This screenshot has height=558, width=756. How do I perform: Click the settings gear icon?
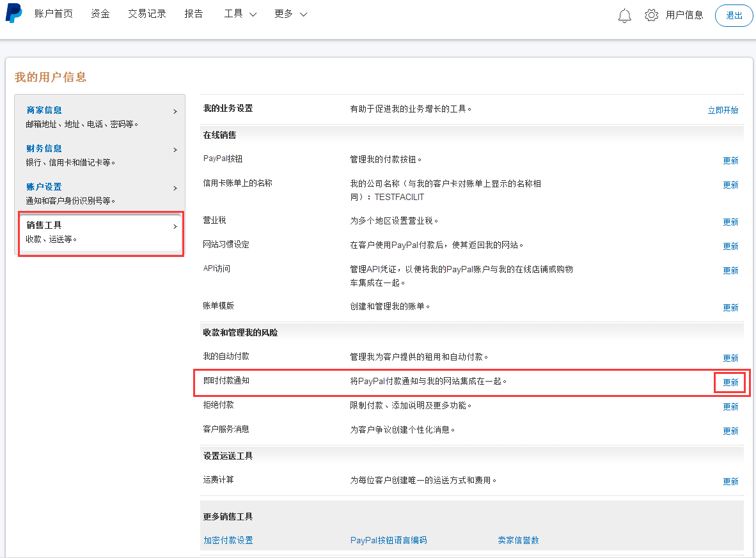tap(651, 15)
